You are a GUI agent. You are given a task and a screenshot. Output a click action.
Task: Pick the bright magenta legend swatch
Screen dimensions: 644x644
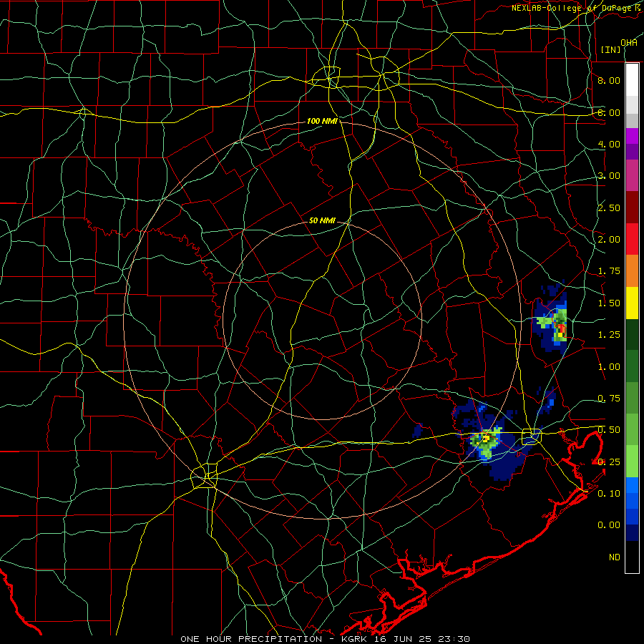[x=632, y=136]
